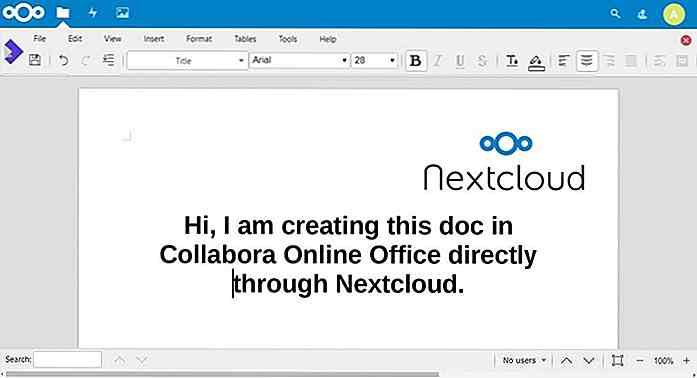Click the Search input field

(x=68, y=360)
